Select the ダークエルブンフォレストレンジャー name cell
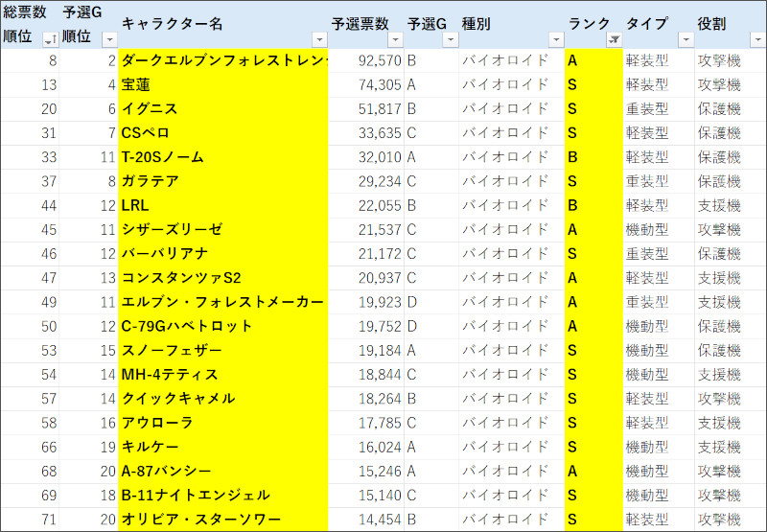This screenshot has width=767, height=532. click(x=223, y=60)
